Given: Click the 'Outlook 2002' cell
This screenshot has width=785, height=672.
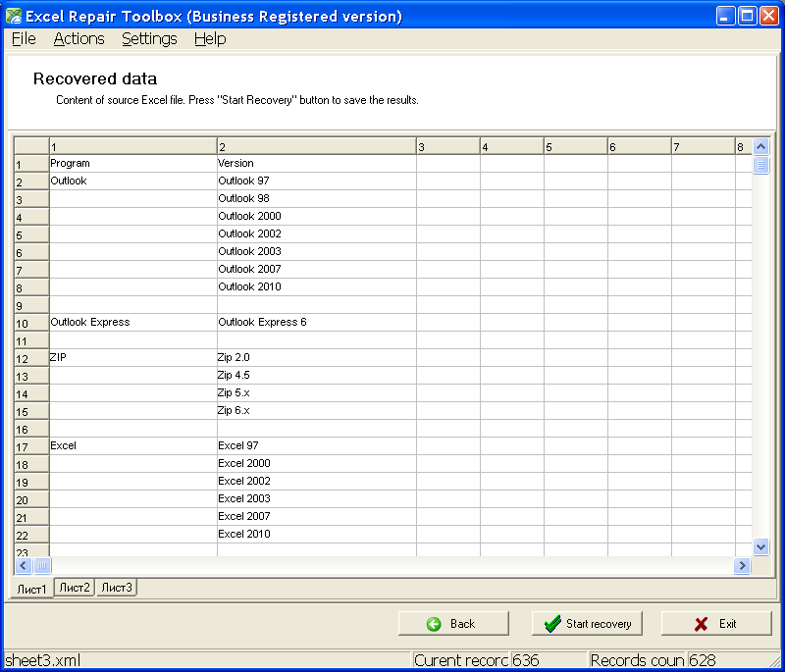Looking at the screenshot, I should click(316, 233).
